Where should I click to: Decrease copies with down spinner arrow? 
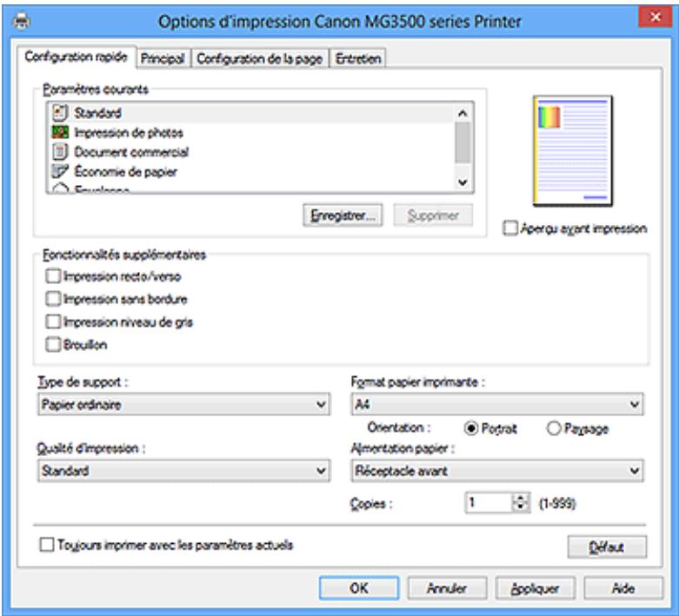point(521,507)
